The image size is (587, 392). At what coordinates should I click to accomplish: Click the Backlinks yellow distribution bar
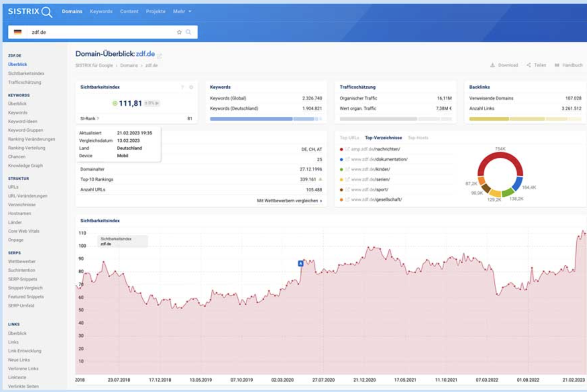coord(525,119)
